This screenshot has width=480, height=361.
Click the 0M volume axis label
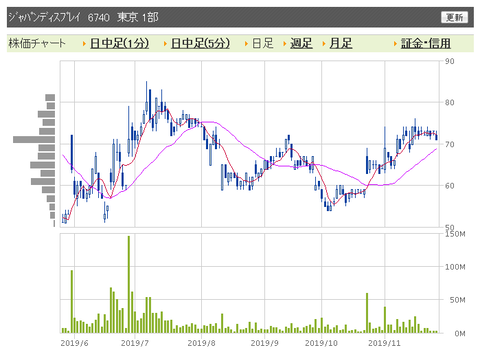460,333
